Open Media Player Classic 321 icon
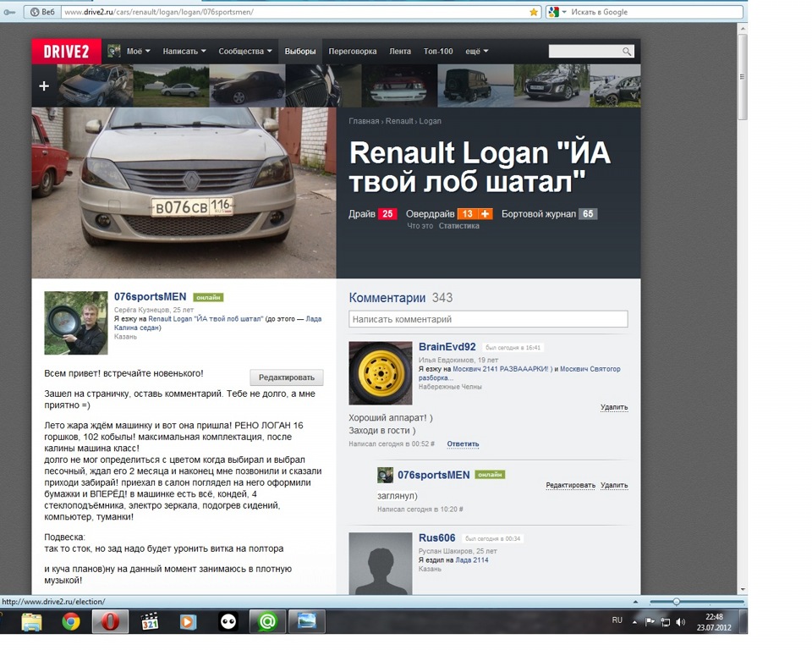The image size is (812, 650). click(x=150, y=621)
